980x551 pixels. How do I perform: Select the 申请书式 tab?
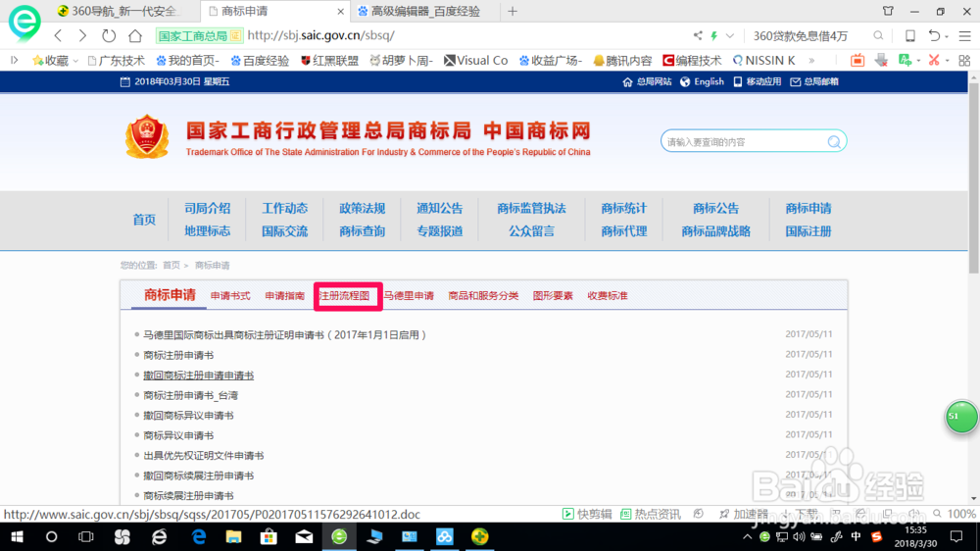point(230,296)
